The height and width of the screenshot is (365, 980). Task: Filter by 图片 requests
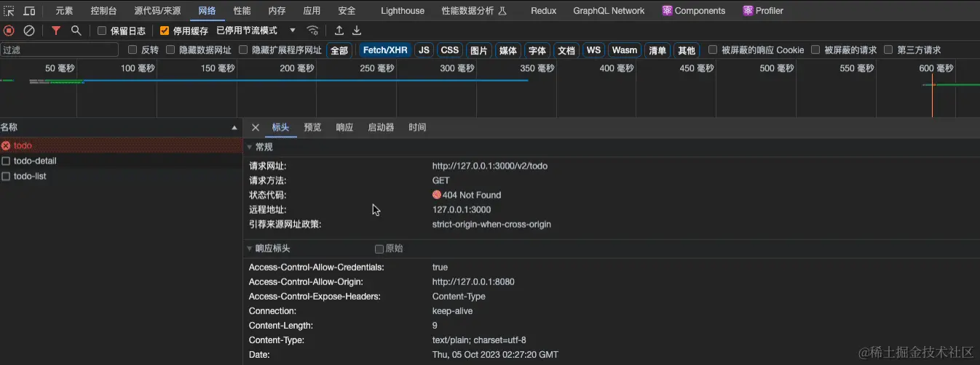click(x=478, y=50)
